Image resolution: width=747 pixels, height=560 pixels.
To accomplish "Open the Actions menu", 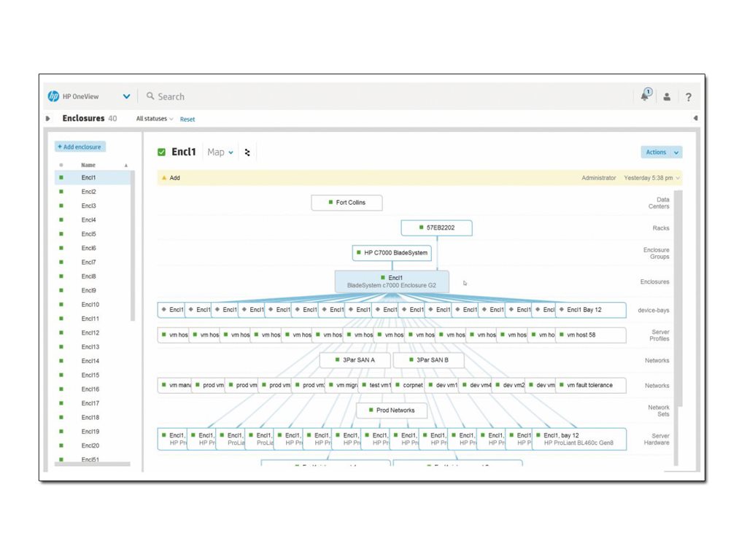I will click(x=660, y=152).
